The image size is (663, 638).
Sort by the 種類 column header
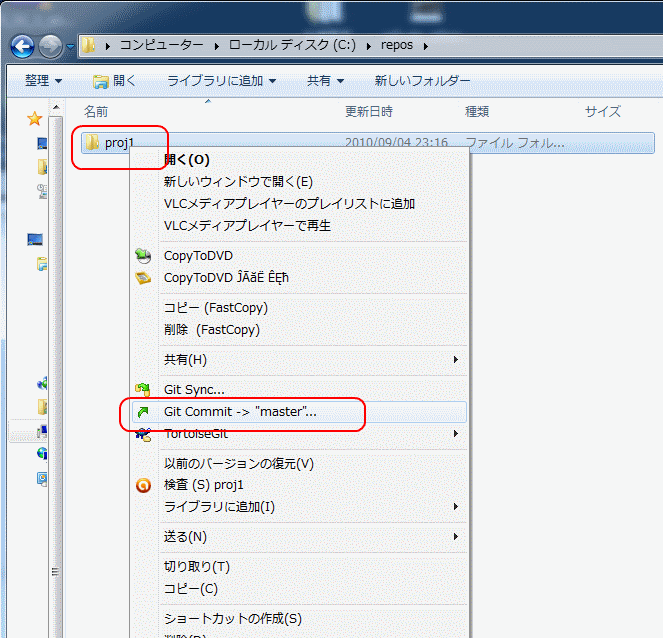[x=477, y=112]
